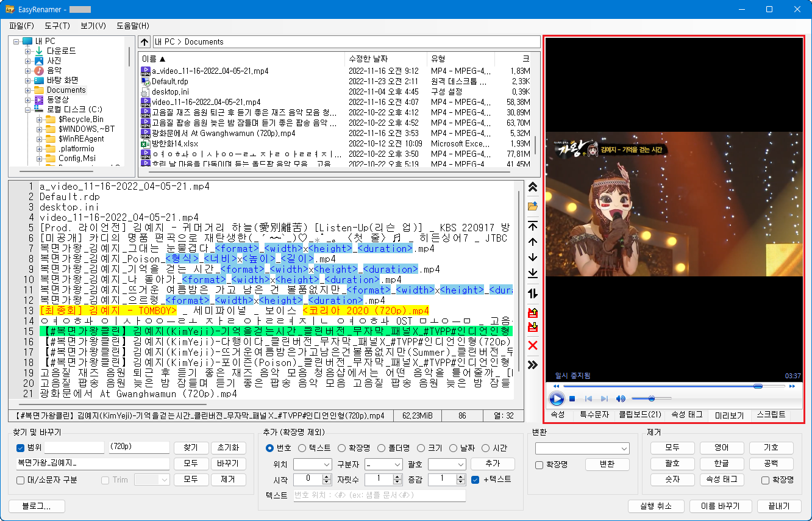Click the double right chevron icon
This screenshot has width=812, height=521.
tap(532, 365)
